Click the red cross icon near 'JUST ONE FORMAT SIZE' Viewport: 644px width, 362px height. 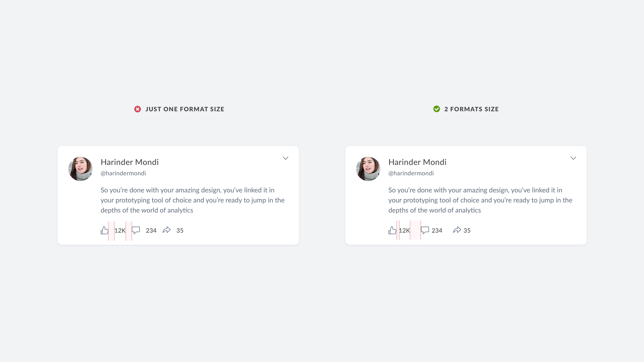click(x=137, y=109)
